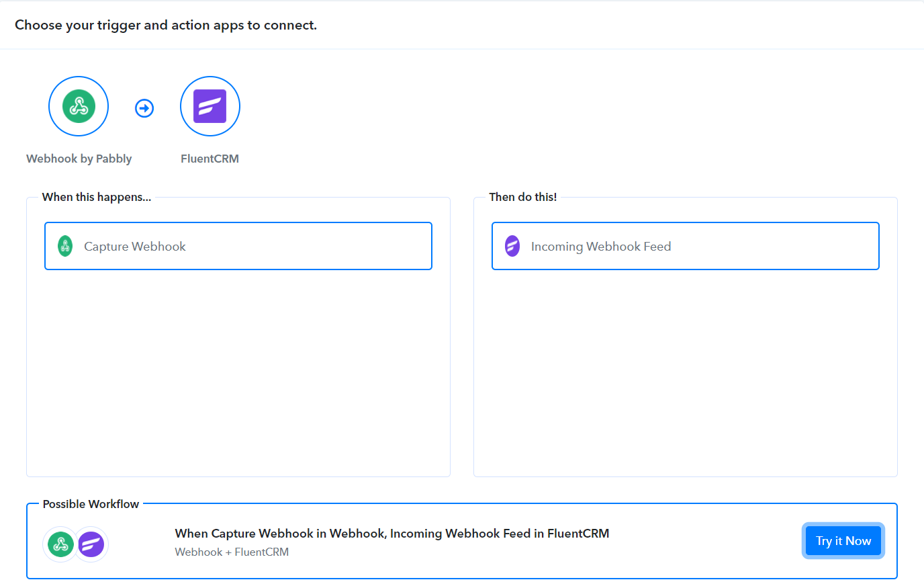Screen dimensions: 924x584
Task: Click the 'Webhook by Pabbly' label
Action: point(79,159)
